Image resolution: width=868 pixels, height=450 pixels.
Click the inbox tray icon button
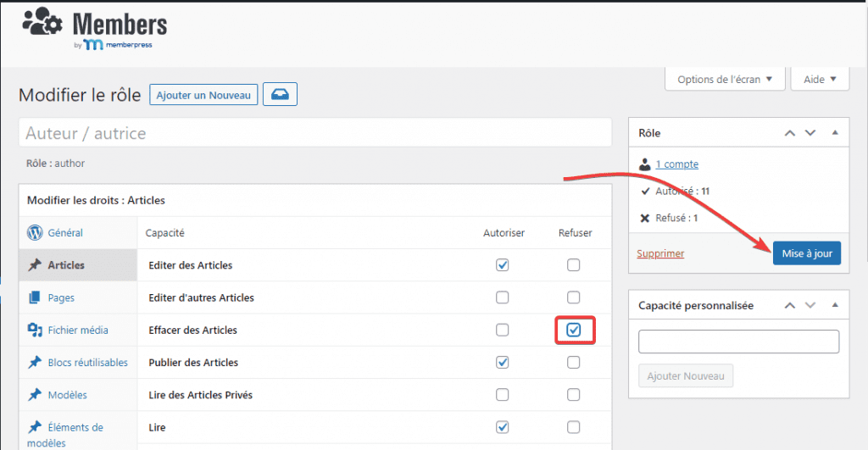coord(280,94)
